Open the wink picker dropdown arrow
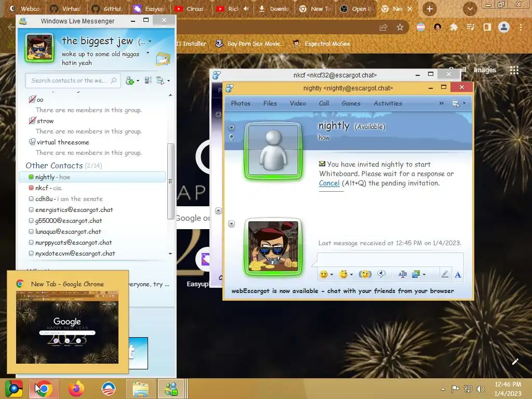 click(352, 274)
